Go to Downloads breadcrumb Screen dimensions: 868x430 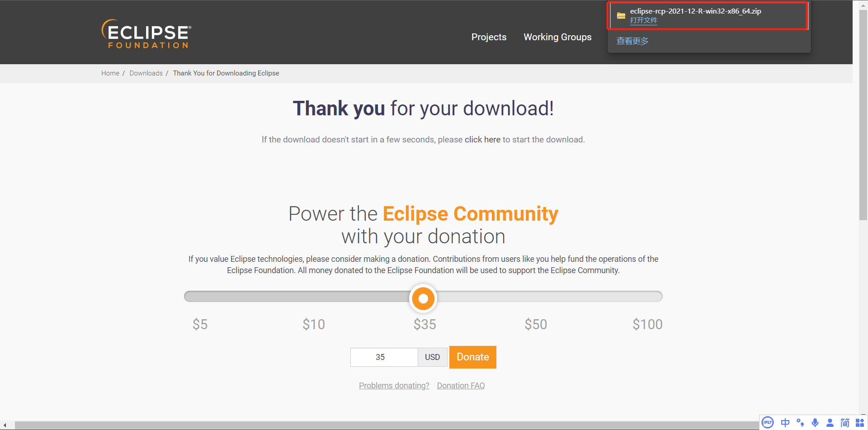click(146, 73)
